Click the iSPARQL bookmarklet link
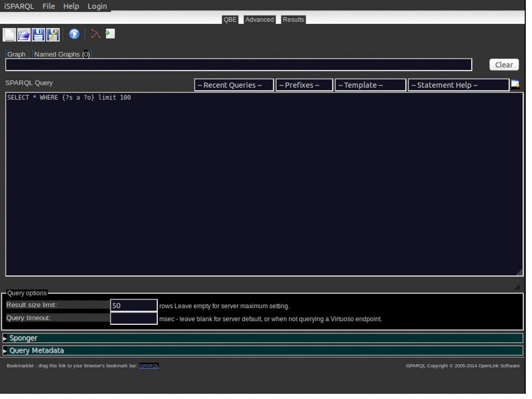 pyautogui.click(x=149, y=366)
